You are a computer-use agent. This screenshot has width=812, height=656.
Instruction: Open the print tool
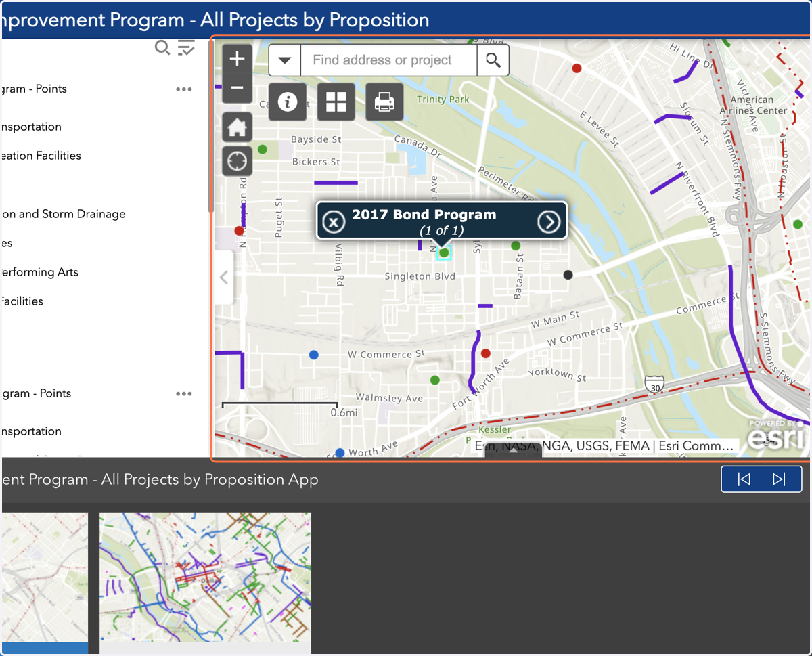(x=384, y=102)
